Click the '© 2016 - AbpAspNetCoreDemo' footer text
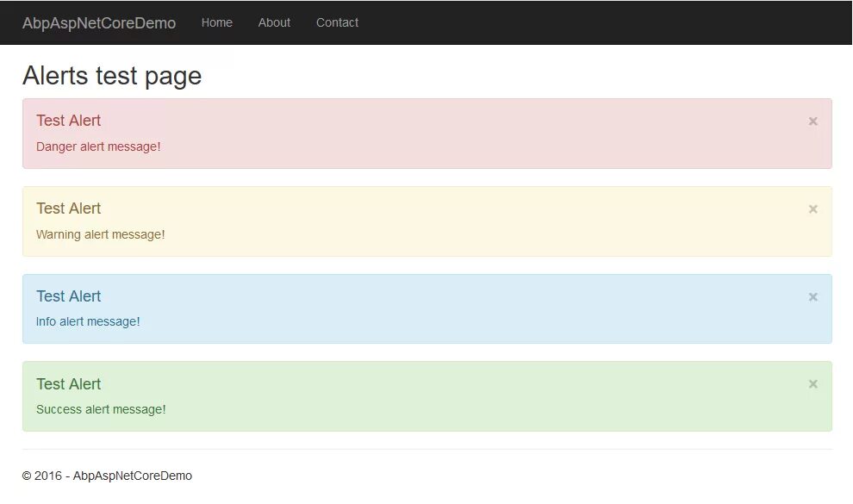The width and height of the screenshot is (853, 504). (x=107, y=476)
